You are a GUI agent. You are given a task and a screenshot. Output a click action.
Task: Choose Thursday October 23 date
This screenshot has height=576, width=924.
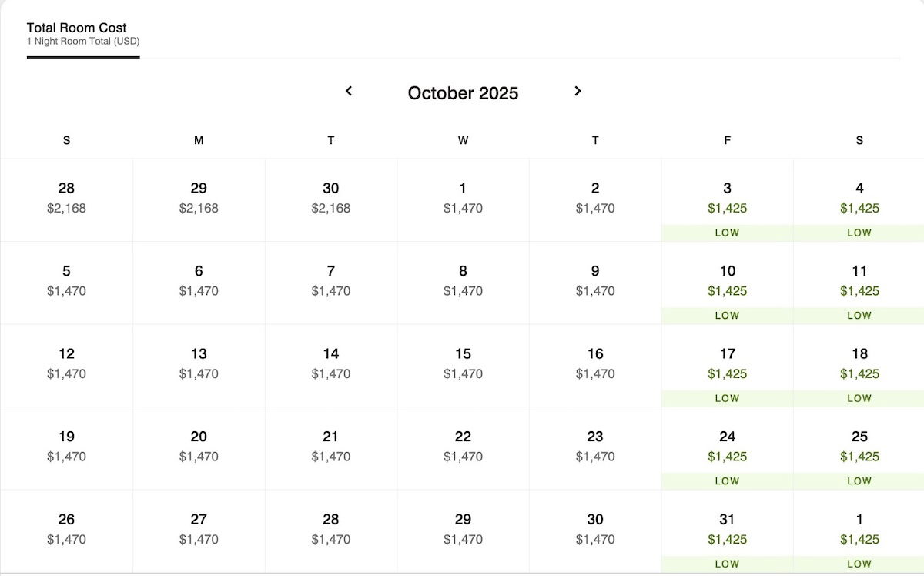(x=595, y=448)
